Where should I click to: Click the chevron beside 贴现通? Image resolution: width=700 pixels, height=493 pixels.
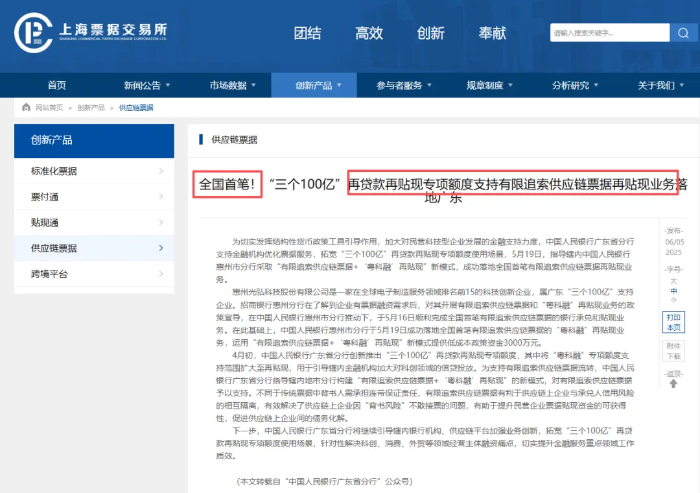tap(161, 222)
